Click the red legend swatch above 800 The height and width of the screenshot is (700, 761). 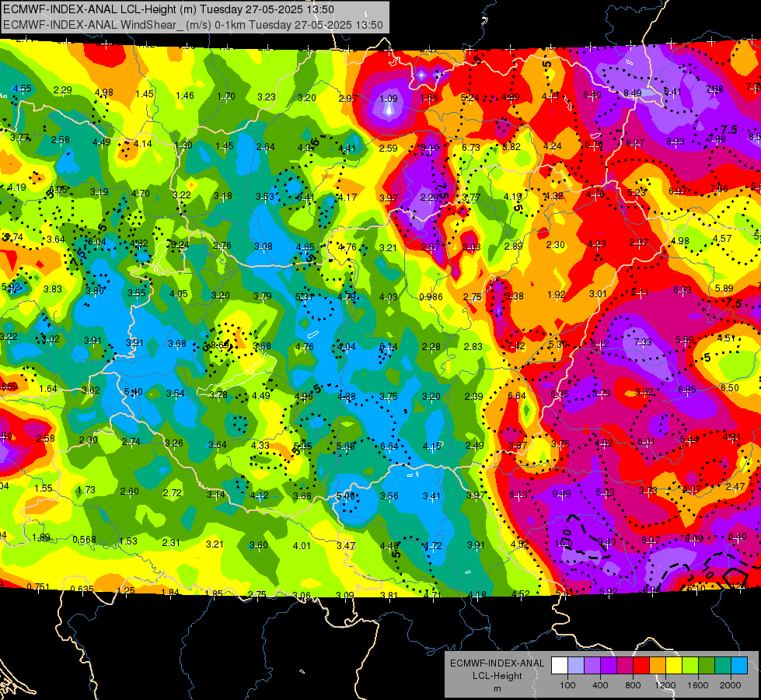[x=641, y=666]
